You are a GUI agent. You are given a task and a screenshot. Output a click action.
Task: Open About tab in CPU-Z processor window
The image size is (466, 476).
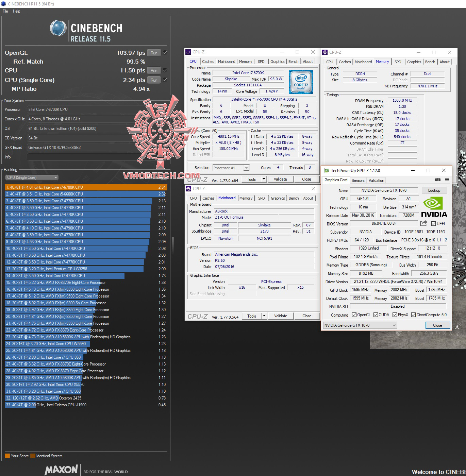(308, 62)
